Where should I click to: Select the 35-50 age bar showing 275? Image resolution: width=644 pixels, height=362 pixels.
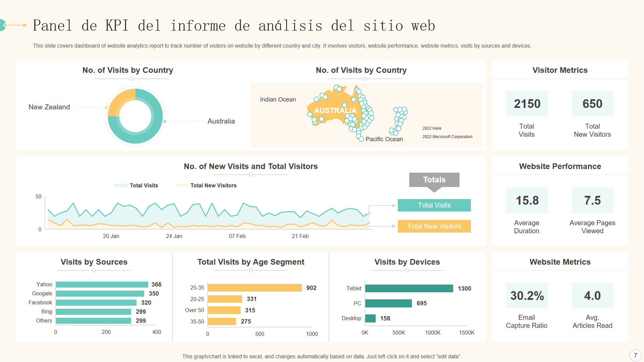tap(222, 321)
